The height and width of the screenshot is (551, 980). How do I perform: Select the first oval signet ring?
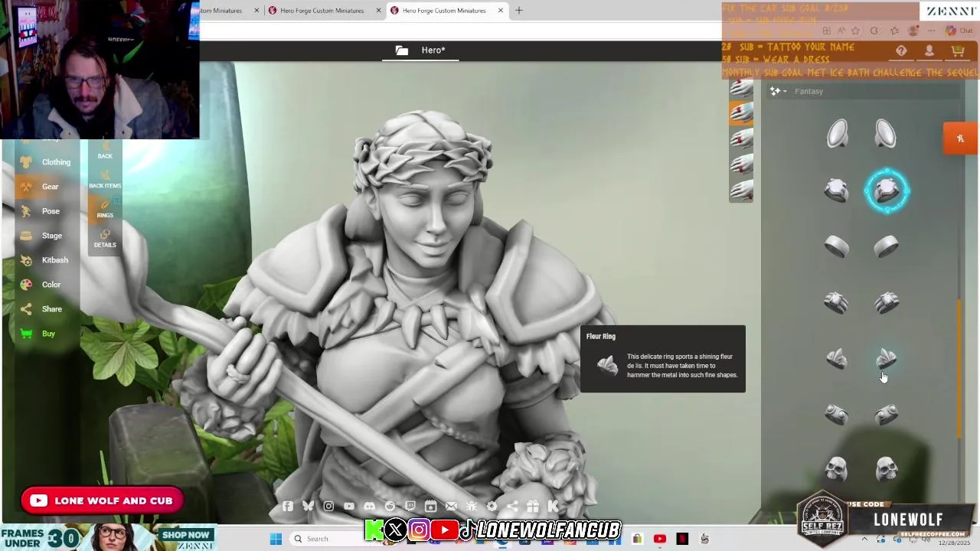click(x=837, y=135)
